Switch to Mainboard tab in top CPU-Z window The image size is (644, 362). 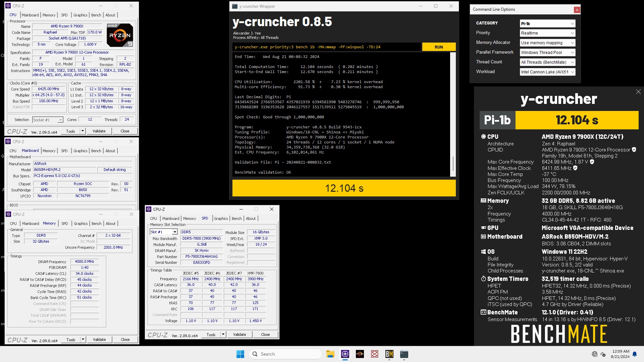(30, 15)
